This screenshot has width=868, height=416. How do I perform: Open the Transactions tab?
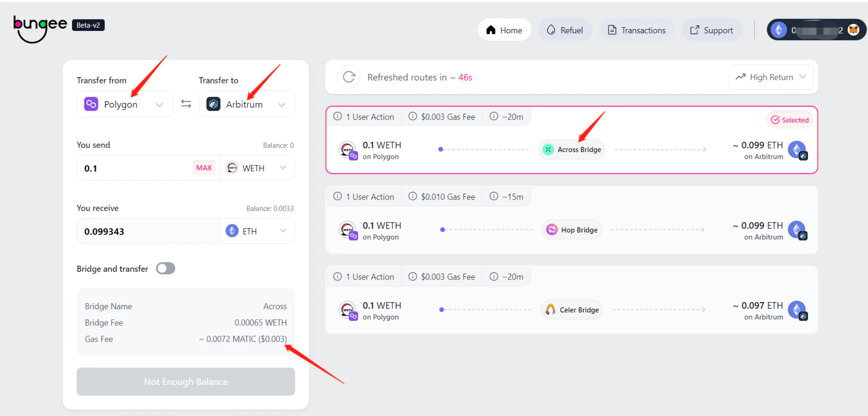pyautogui.click(x=637, y=30)
